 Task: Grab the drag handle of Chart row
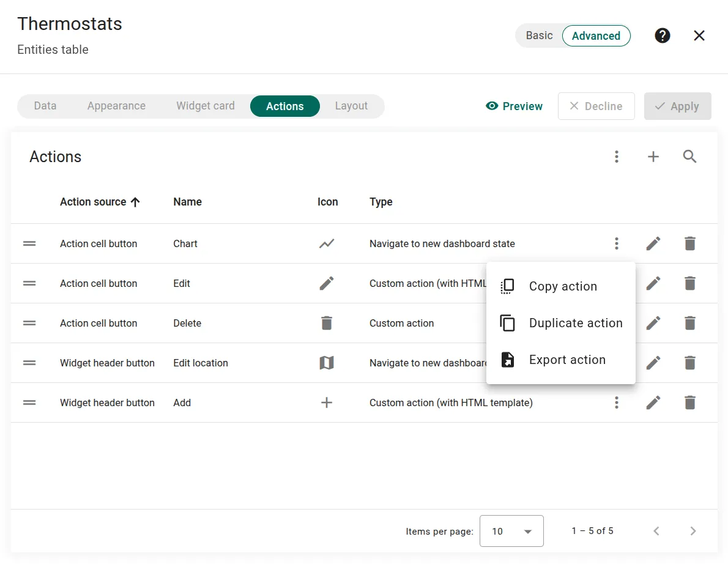29,243
